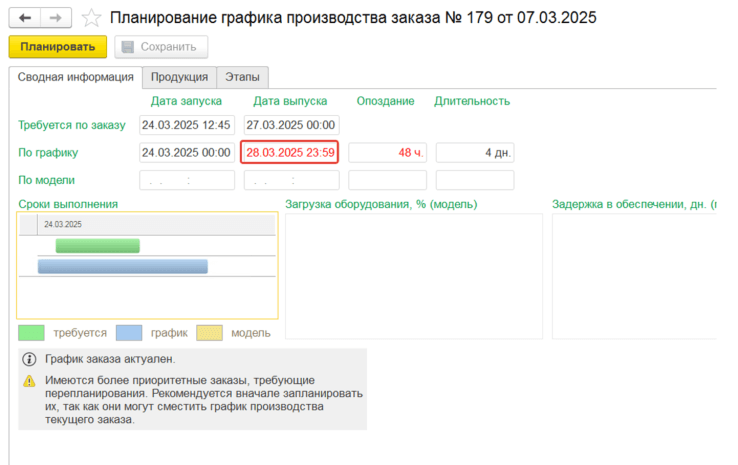738x465 pixels.
Task: Open the Этапы tab
Action: (x=242, y=77)
